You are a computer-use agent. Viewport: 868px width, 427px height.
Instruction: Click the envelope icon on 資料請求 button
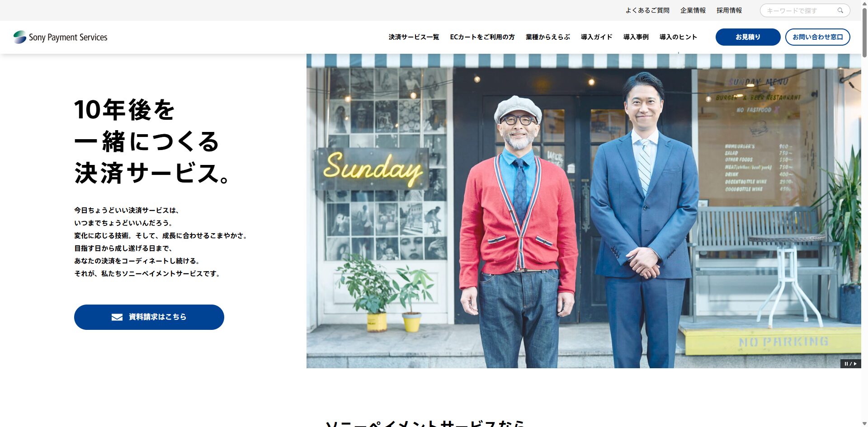coord(117,317)
